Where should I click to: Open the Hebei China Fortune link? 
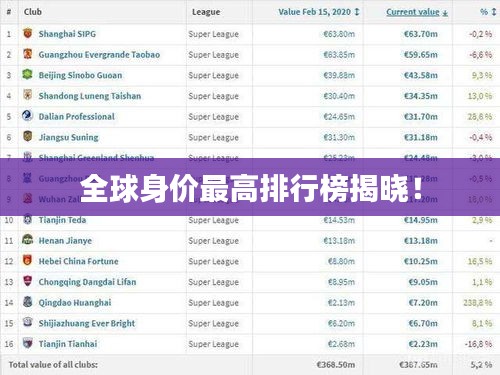click(x=79, y=261)
